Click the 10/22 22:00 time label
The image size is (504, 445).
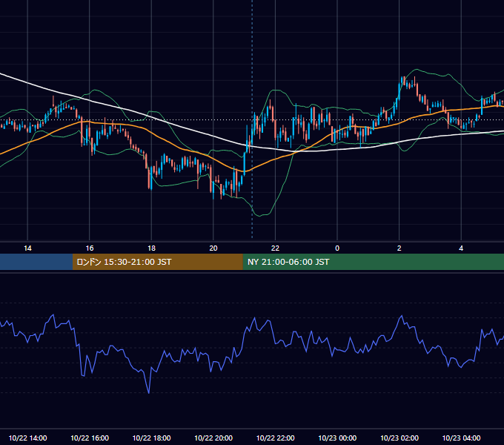(275, 438)
